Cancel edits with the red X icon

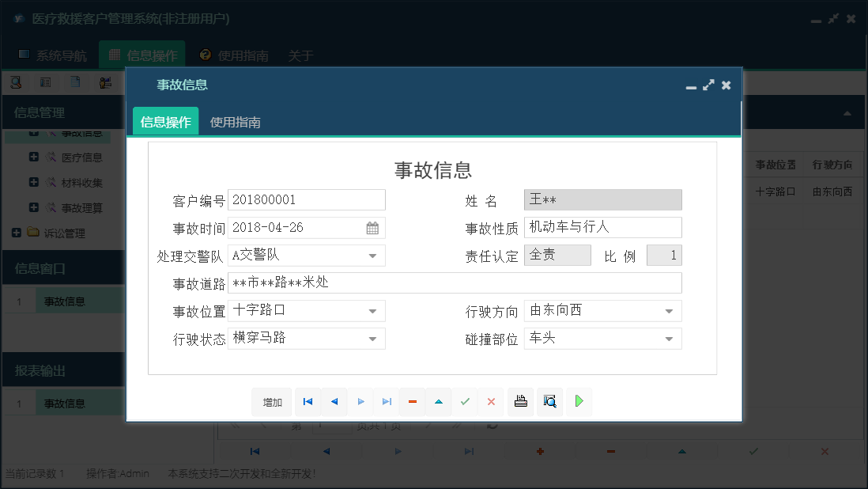[x=490, y=401]
